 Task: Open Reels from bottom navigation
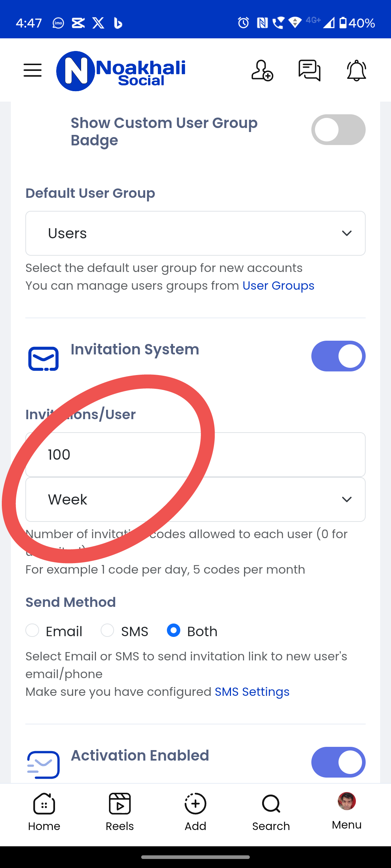coord(120,812)
